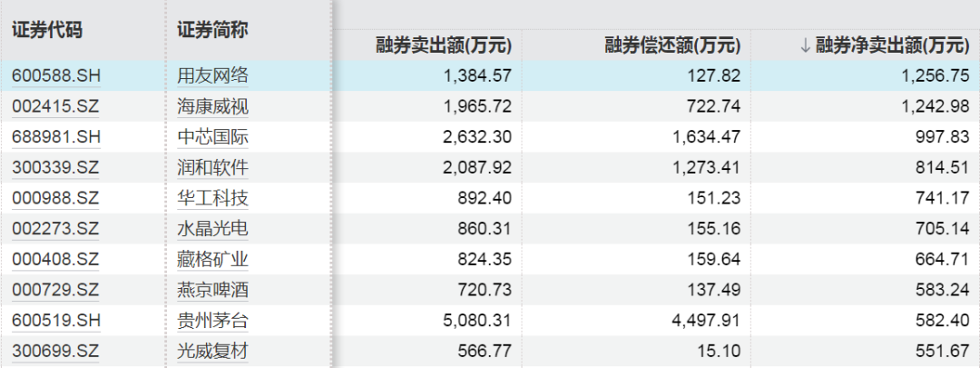
Task: Select the value 2,632.30 for 中芯国际
Action: pyautogui.click(x=477, y=137)
